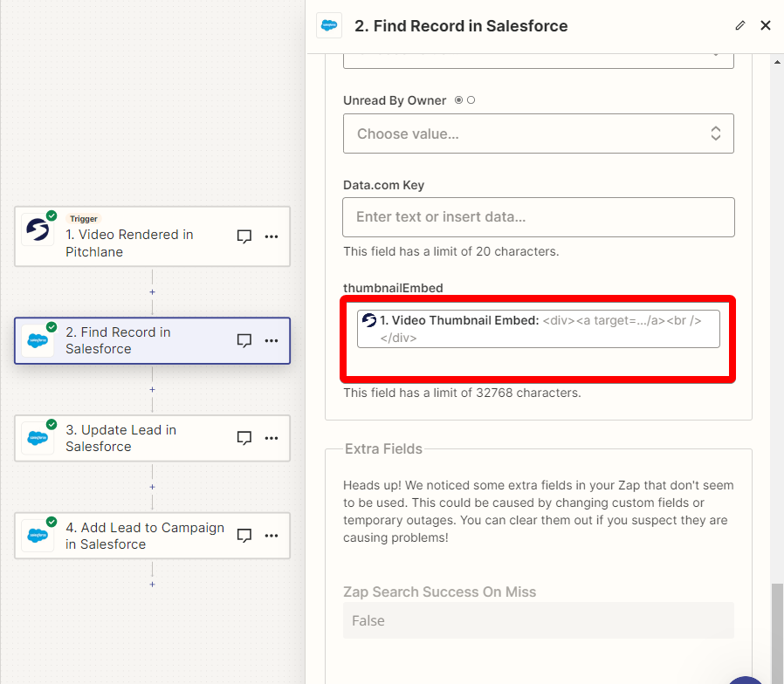Open more options for Video Rendered in Pitchlane
The width and height of the screenshot is (784, 684).
(x=272, y=236)
